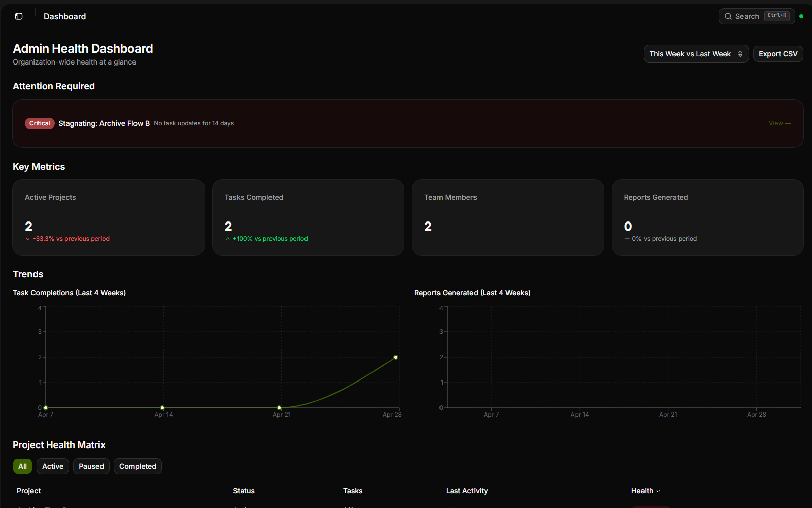Focus the Search field with Ctrl+K hint

click(757, 16)
